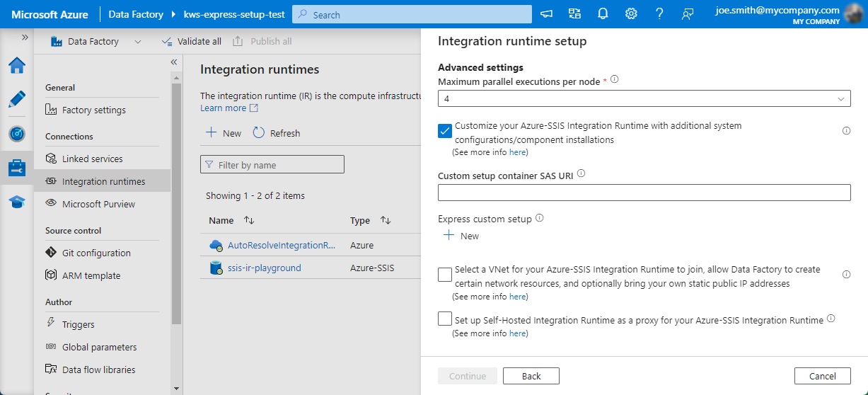The height and width of the screenshot is (395, 868).
Task: Open the Manage toolbox icon
Action: point(17,168)
